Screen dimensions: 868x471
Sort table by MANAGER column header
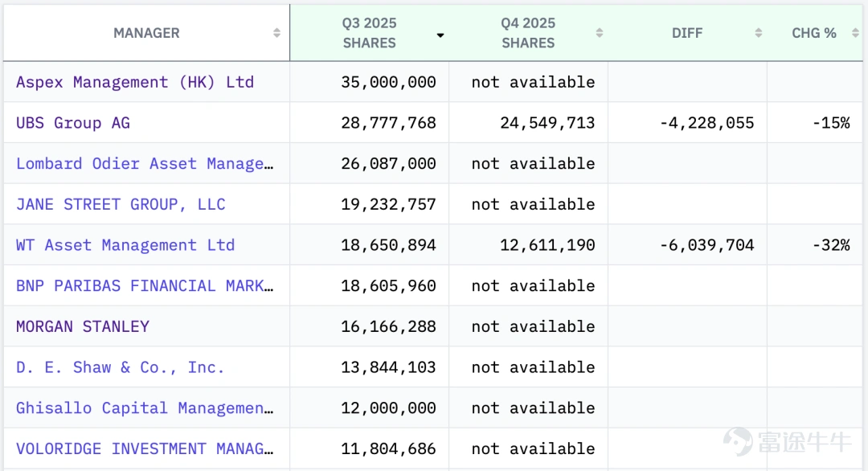[x=146, y=33]
